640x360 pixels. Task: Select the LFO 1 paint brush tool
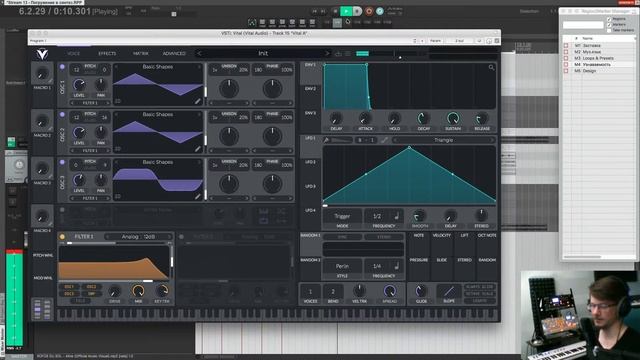(x=327, y=140)
